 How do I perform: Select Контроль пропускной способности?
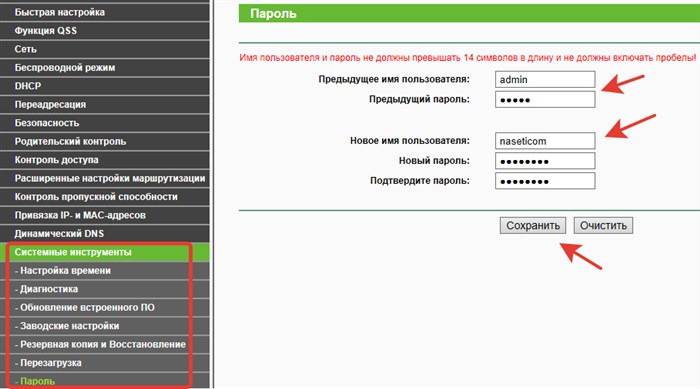point(104,197)
